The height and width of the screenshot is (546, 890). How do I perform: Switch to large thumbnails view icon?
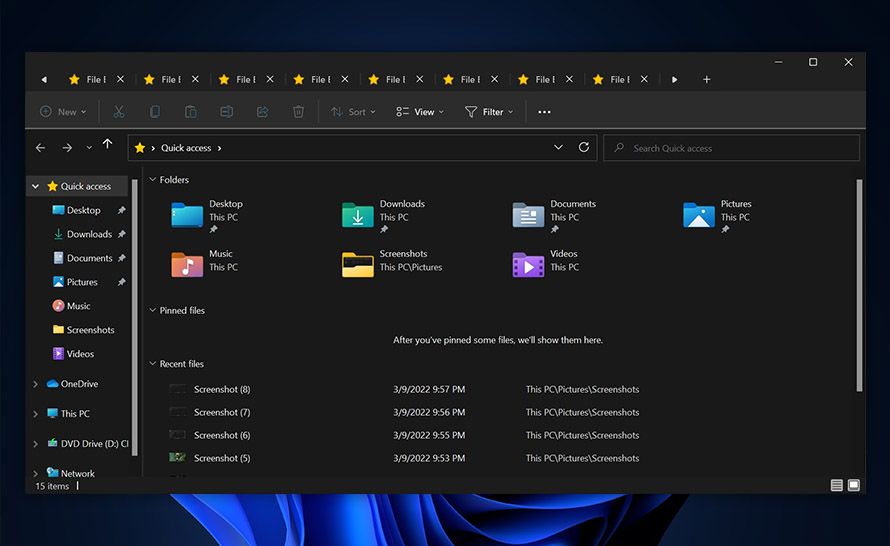click(x=854, y=485)
